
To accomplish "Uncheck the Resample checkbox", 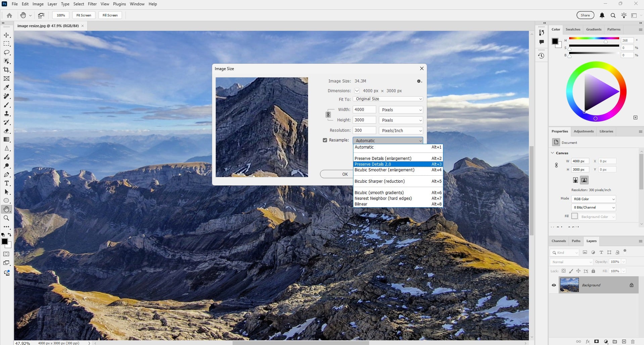I will [x=325, y=140].
